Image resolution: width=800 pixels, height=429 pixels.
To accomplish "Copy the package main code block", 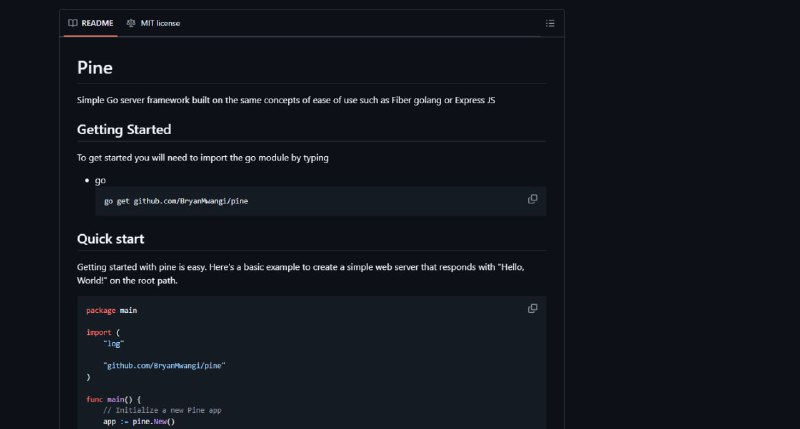I will coord(532,309).
